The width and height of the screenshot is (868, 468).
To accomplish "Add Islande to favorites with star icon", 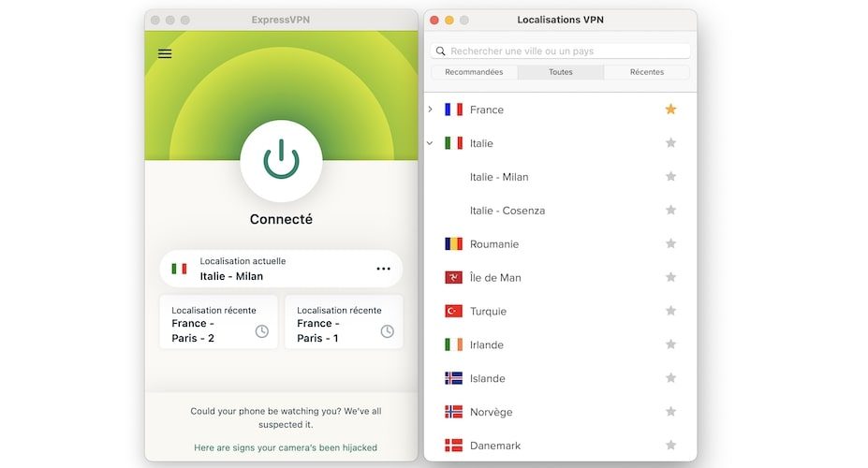I will click(670, 378).
